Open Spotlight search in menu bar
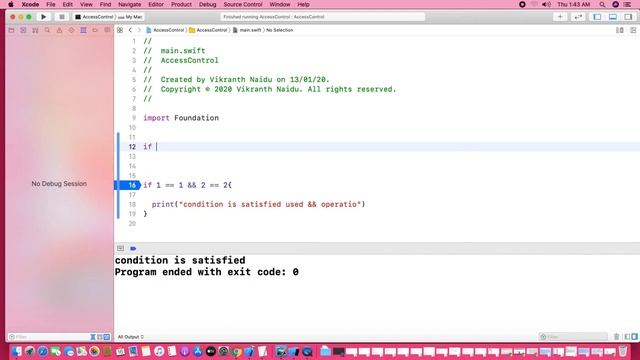 click(602, 4)
